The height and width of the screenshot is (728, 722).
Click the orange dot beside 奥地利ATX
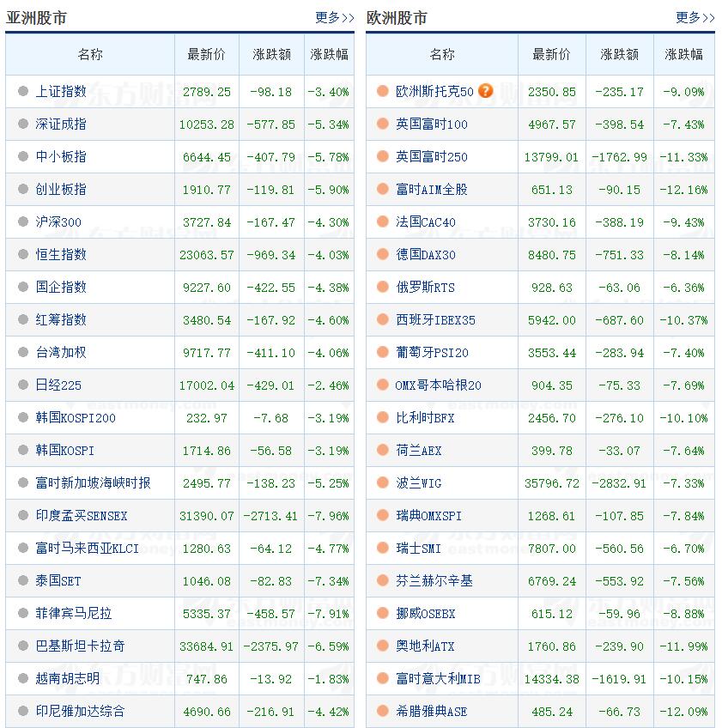click(383, 646)
